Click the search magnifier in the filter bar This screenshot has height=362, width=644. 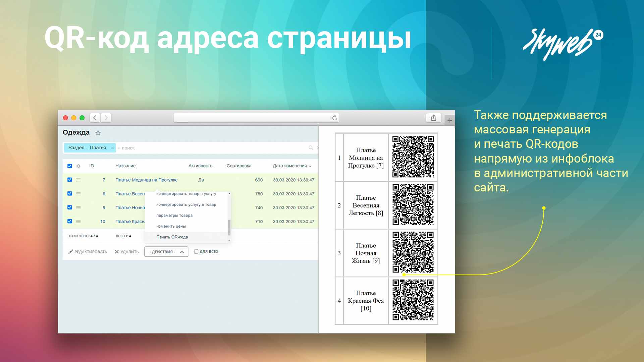(311, 147)
